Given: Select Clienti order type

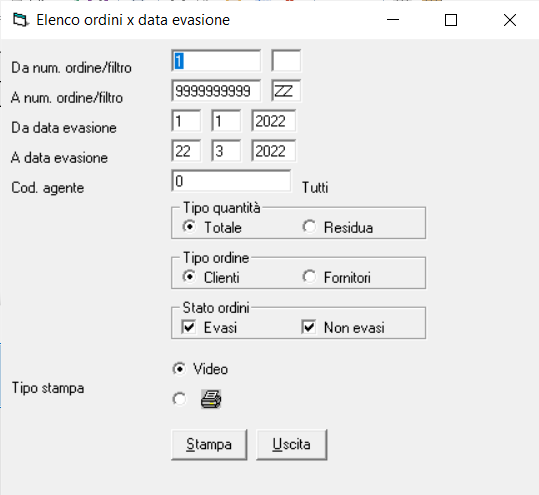Looking at the screenshot, I should [x=189, y=277].
